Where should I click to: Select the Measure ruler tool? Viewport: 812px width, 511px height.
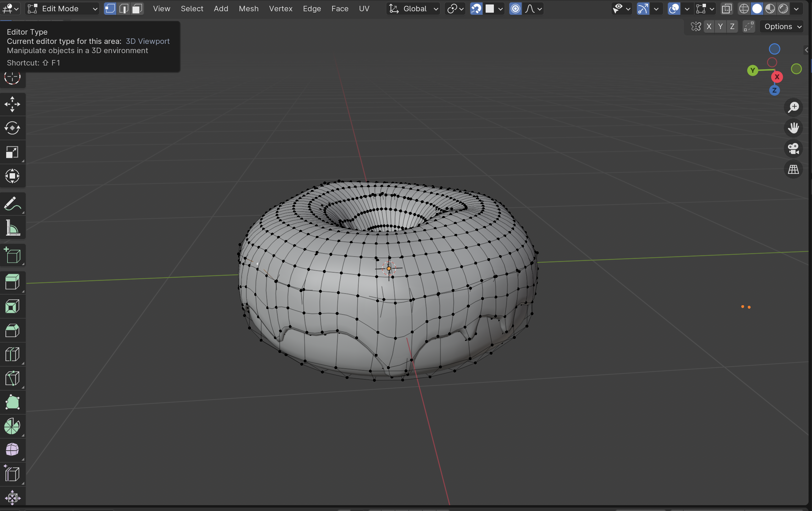pyautogui.click(x=12, y=228)
